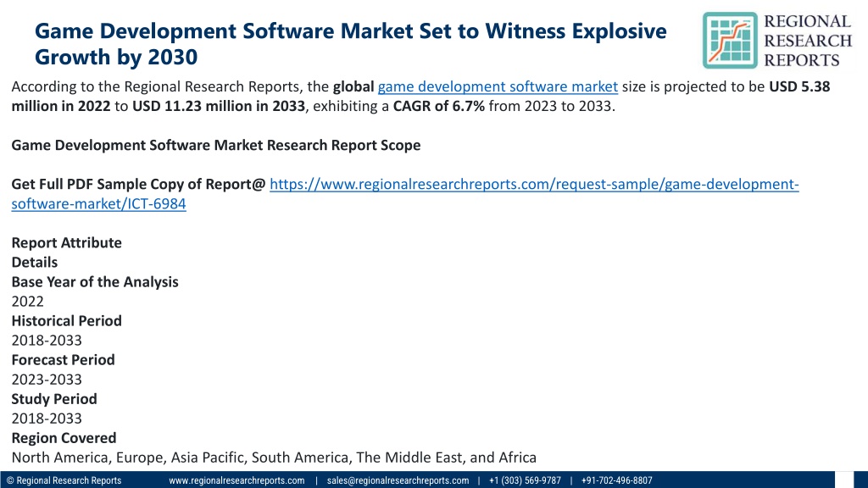Click www.regionalresearchreports.com in the footer
The image size is (868, 488).
point(236,480)
